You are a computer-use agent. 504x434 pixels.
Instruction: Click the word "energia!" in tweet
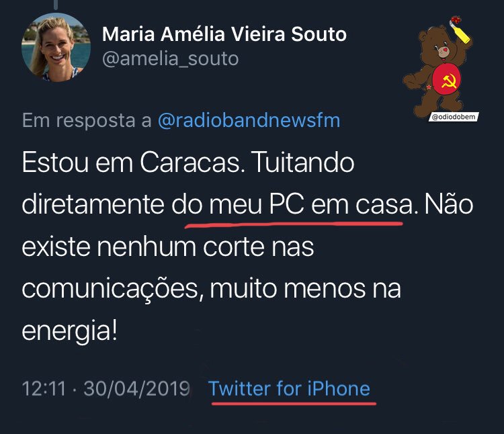(69, 331)
